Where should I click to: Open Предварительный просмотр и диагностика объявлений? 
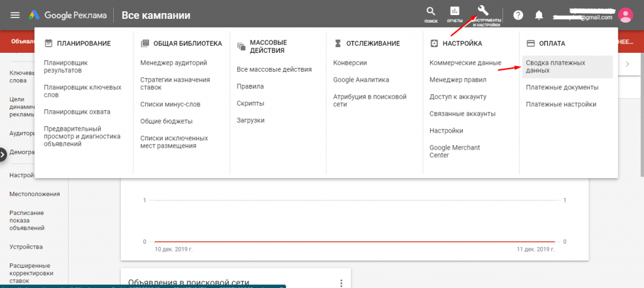click(x=82, y=136)
